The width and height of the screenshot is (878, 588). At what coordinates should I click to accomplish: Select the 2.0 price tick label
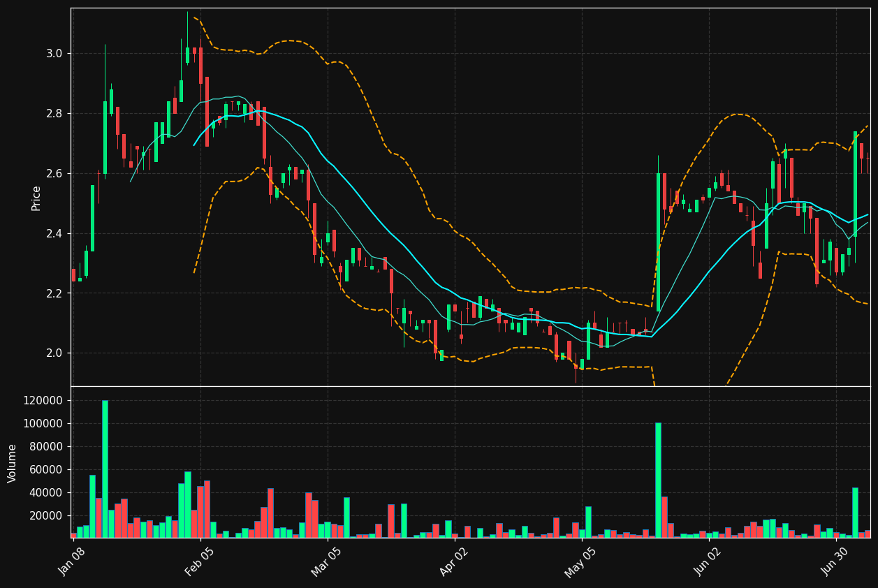(54, 353)
